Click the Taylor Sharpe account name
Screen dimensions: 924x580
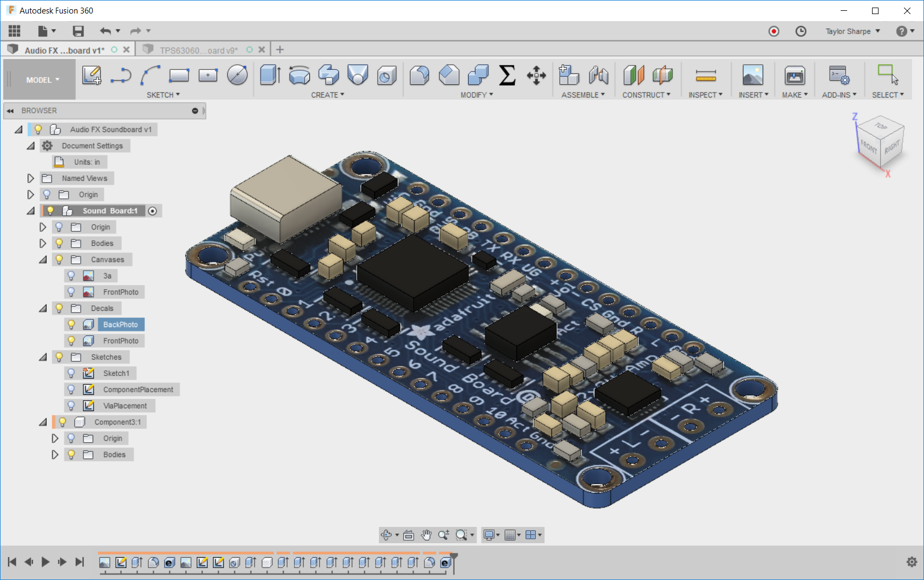[847, 31]
